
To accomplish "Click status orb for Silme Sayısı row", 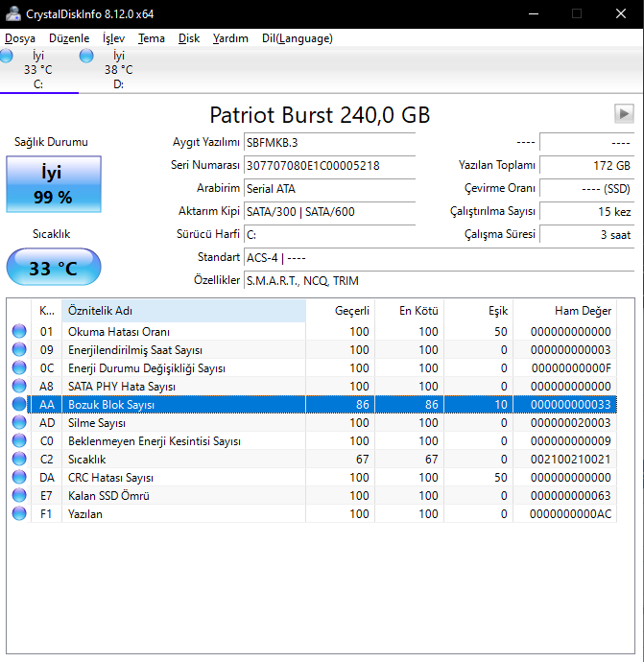I will tap(19, 422).
